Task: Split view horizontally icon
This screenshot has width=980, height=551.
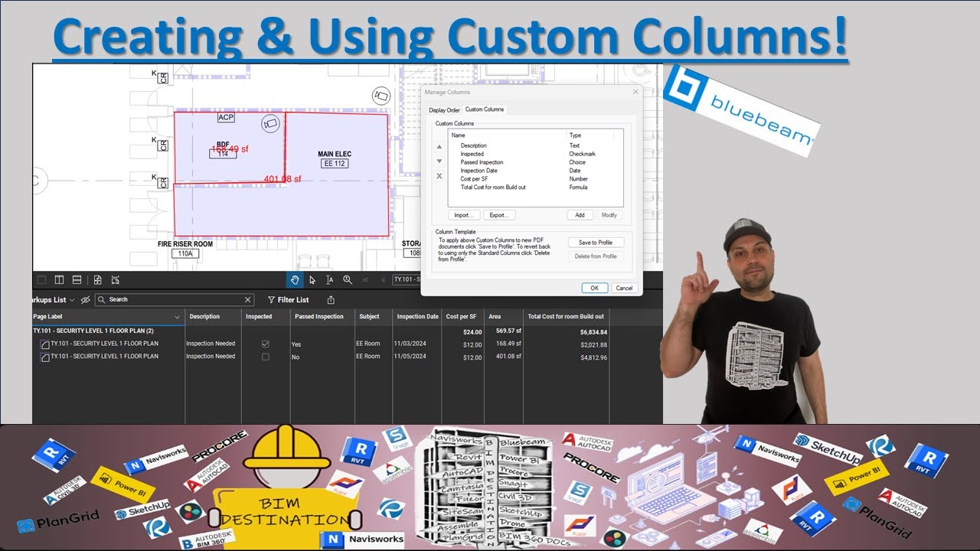Action: tap(77, 280)
